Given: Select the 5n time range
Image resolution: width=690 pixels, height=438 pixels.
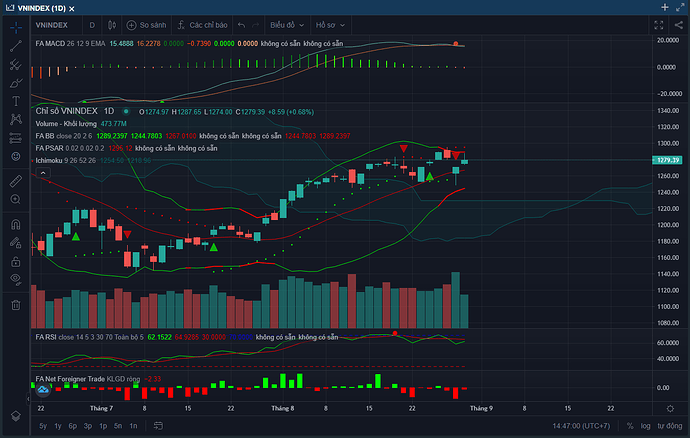Looking at the screenshot, I should pyautogui.click(x=118, y=426).
